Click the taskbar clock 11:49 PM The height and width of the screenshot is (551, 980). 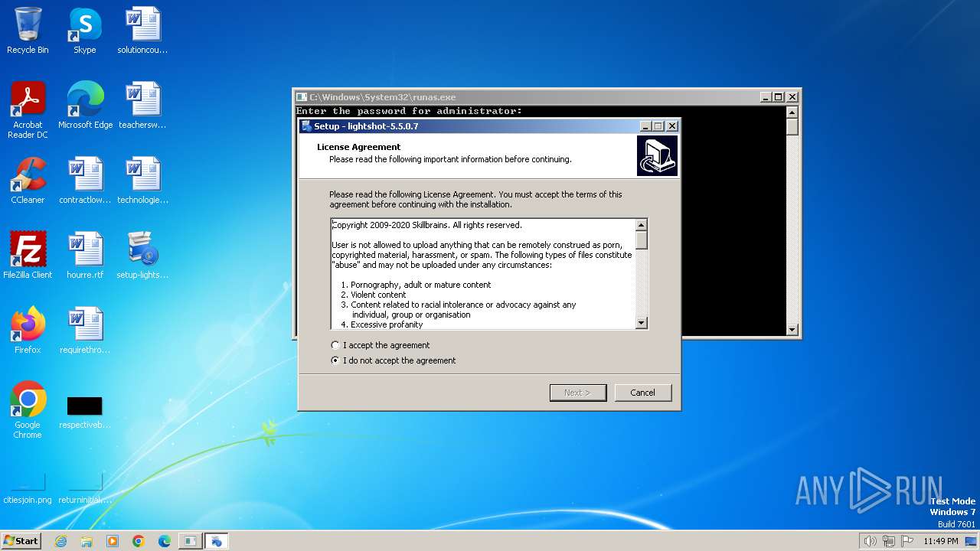coord(941,541)
